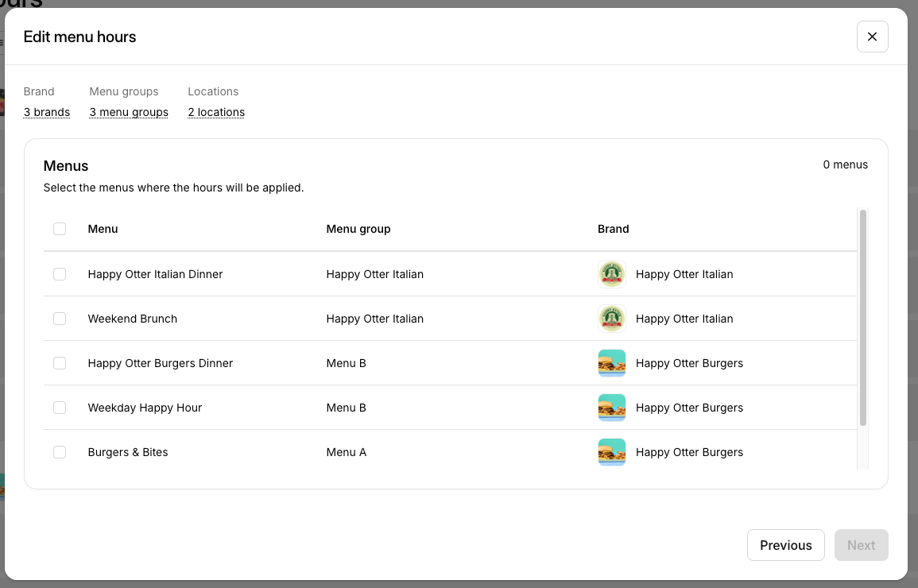The height and width of the screenshot is (588, 918).
Task: Click the Menu column header
Action: pyautogui.click(x=103, y=229)
